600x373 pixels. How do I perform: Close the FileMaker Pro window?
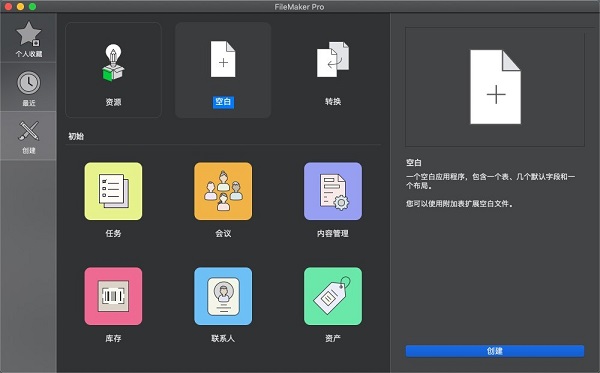point(8,7)
